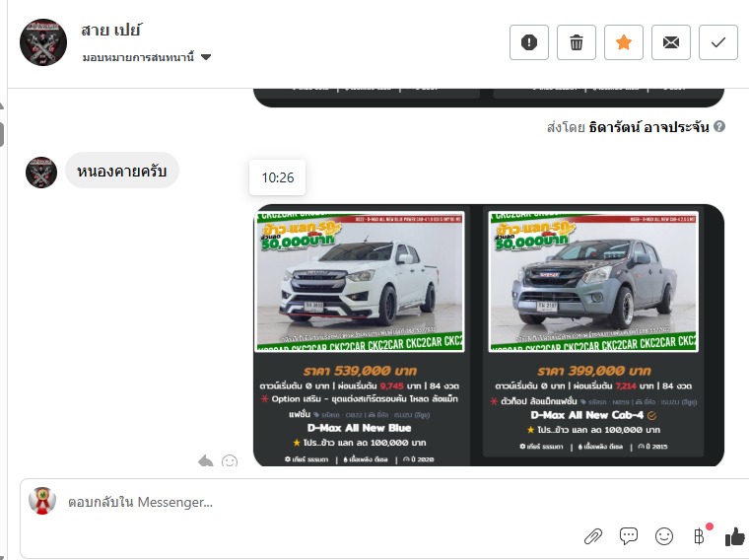The image size is (749, 560).
Task: Click page avatar beside reply box
Action: pos(42,500)
